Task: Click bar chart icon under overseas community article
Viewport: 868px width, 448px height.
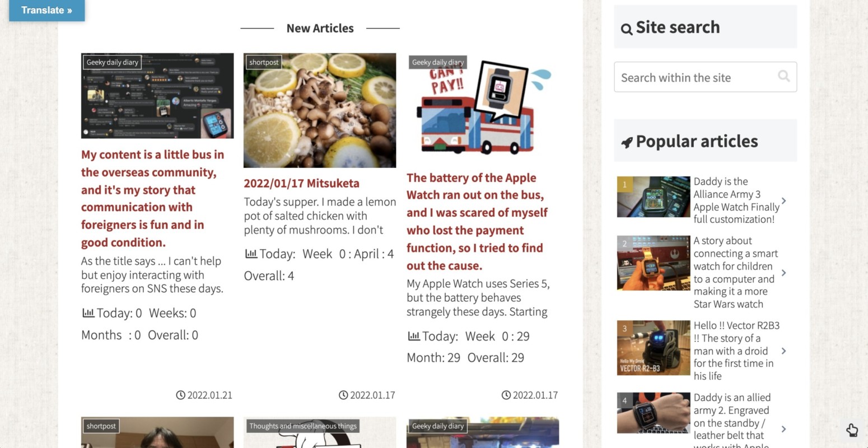Action: click(88, 312)
